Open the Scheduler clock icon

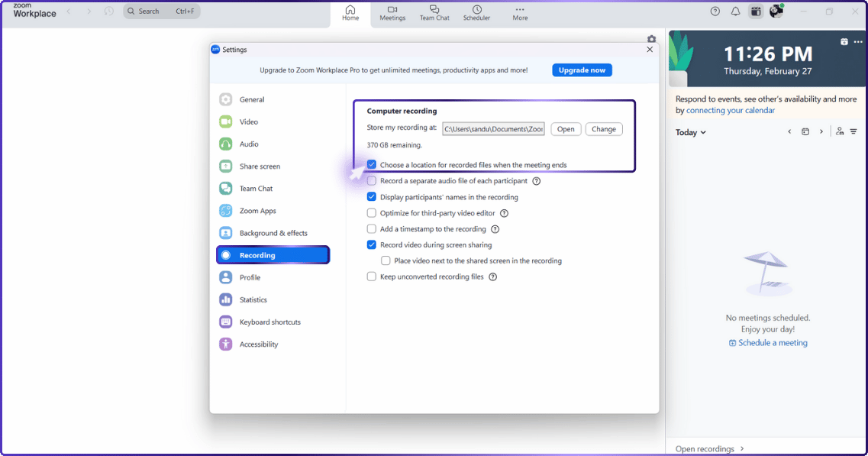(476, 10)
